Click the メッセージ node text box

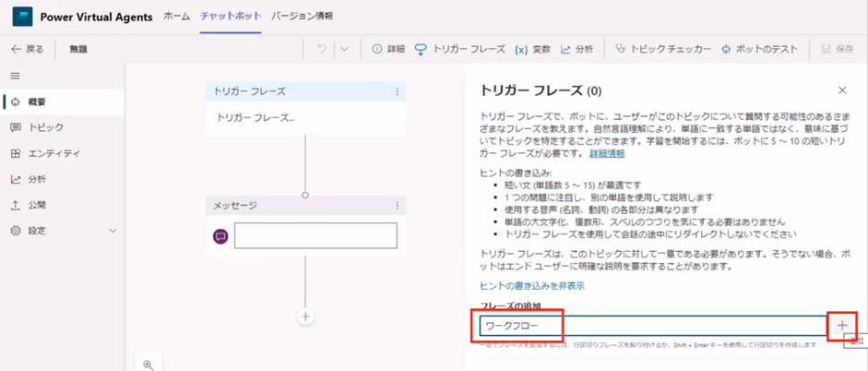[315, 236]
